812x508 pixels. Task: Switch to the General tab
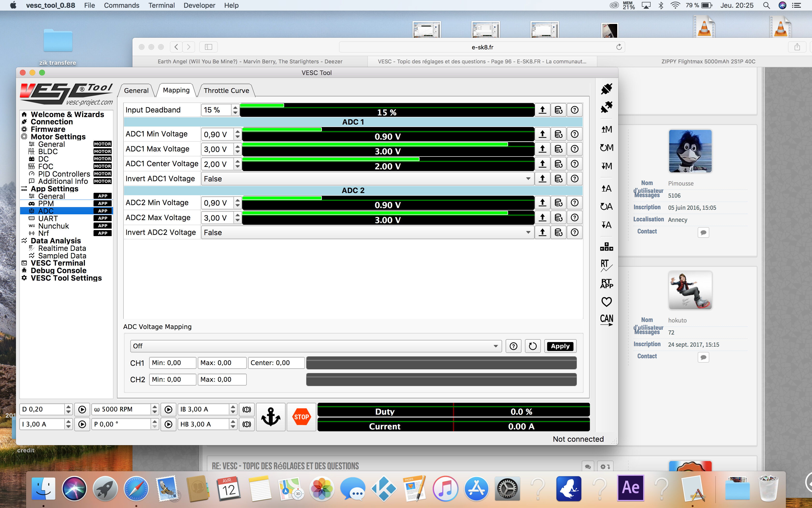pos(136,90)
